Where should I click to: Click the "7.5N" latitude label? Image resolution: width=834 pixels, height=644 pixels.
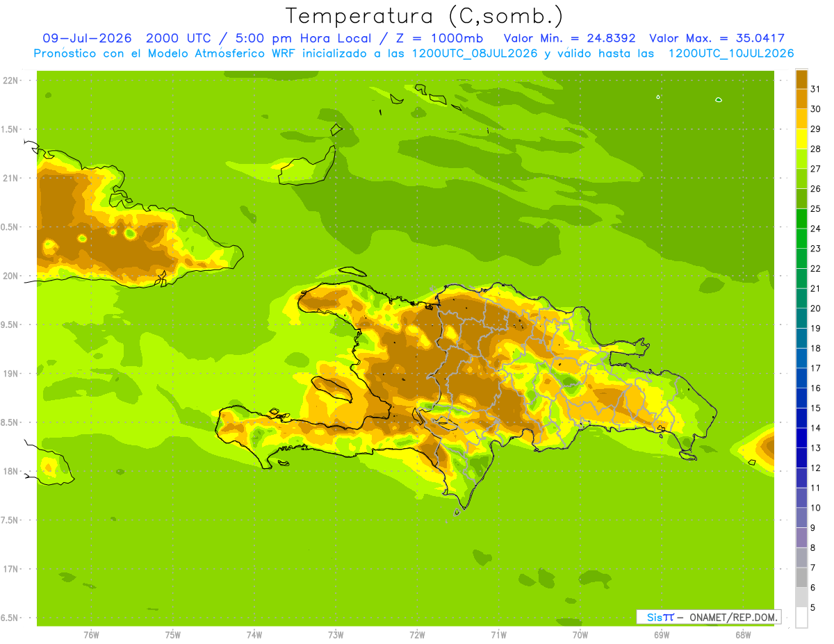(10, 520)
